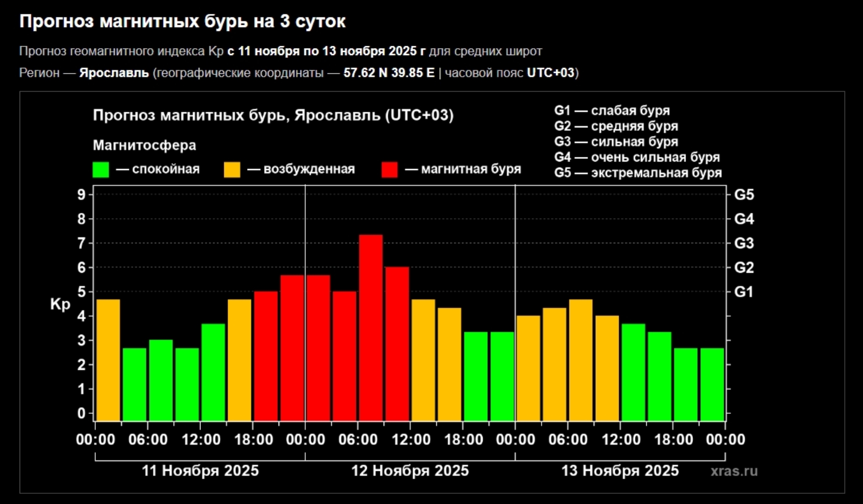The width and height of the screenshot is (863, 504).
Task: Click the "G5 — экстремальная буря" legend line
Action: 638,173
